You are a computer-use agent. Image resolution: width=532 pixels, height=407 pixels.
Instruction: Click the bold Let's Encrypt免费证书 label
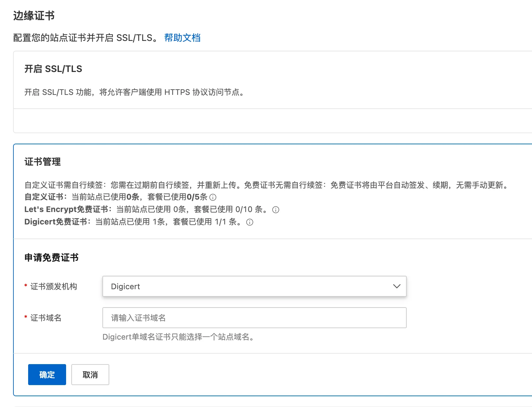pyautogui.click(x=66, y=209)
